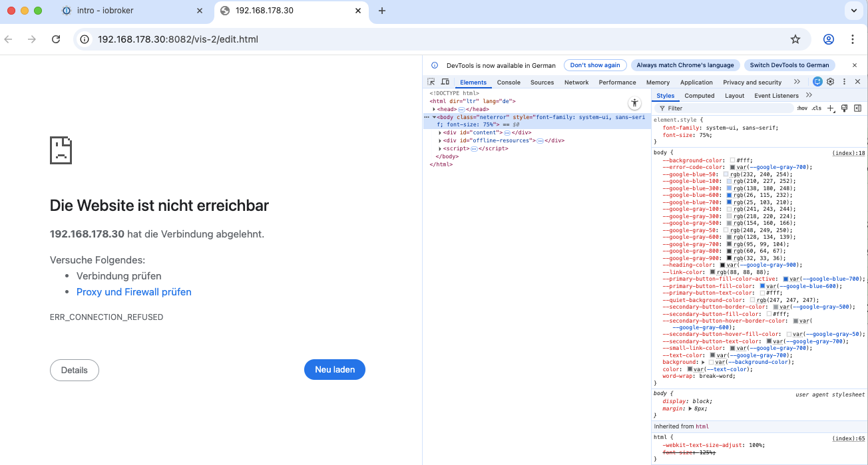The height and width of the screenshot is (465, 868).
Task: Toggle the :hov element state panel
Action: (x=802, y=108)
